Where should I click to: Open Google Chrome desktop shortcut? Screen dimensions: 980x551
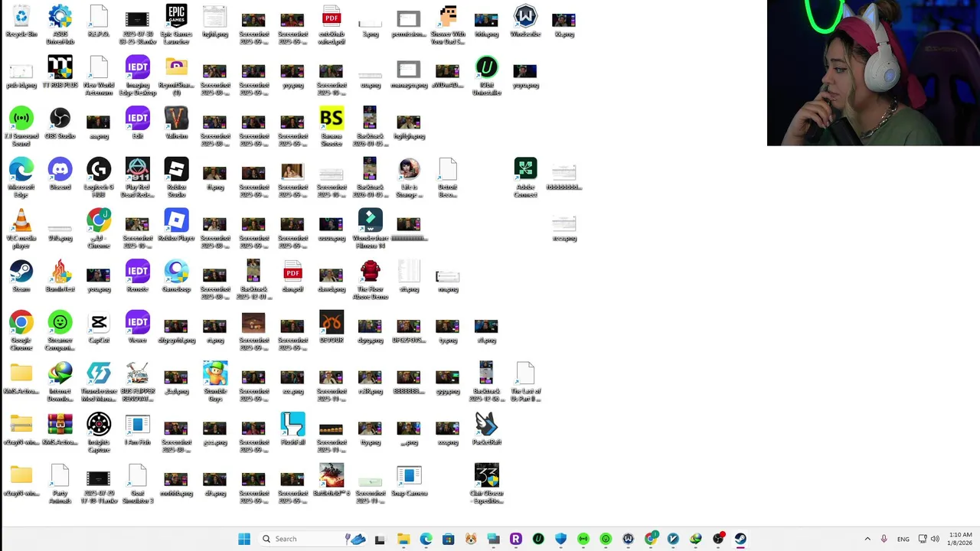click(x=21, y=331)
